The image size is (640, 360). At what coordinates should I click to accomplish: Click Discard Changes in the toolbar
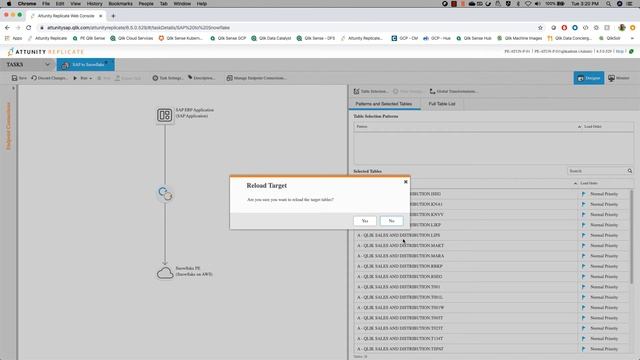coord(49,78)
